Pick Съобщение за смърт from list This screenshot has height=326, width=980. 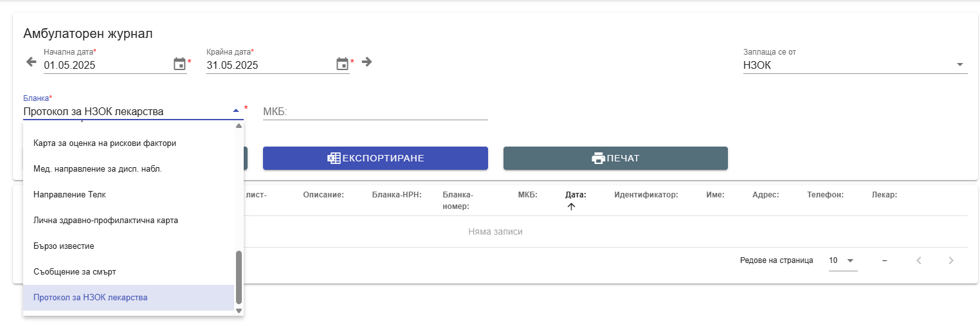tap(129, 271)
